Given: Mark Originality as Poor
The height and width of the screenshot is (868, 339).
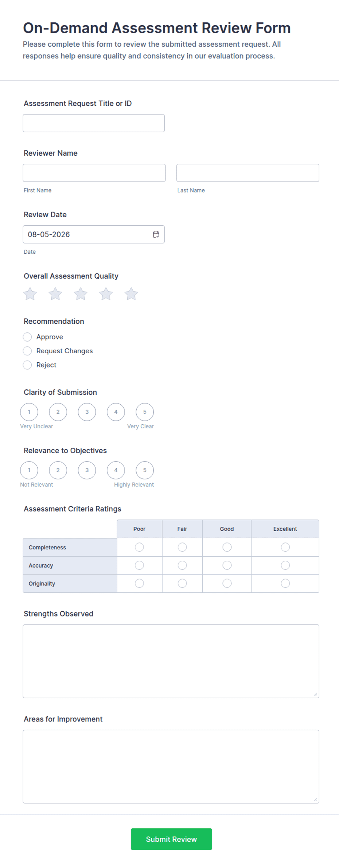Looking at the screenshot, I should [x=139, y=583].
